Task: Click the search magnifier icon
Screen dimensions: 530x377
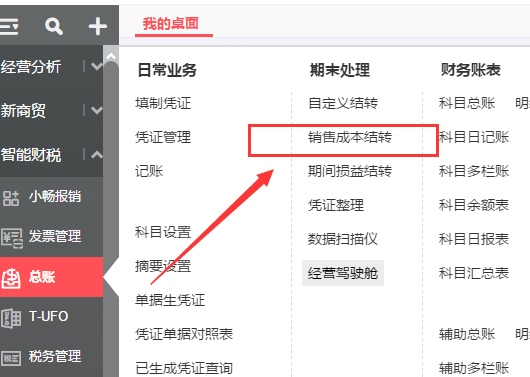Action: (54, 26)
